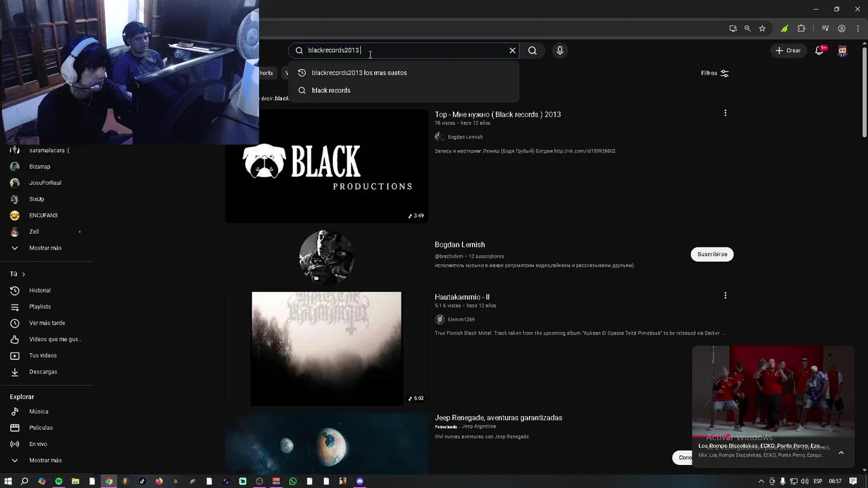Open TikTok from the taskbar
The height and width of the screenshot is (488, 868).
click(x=142, y=481)
